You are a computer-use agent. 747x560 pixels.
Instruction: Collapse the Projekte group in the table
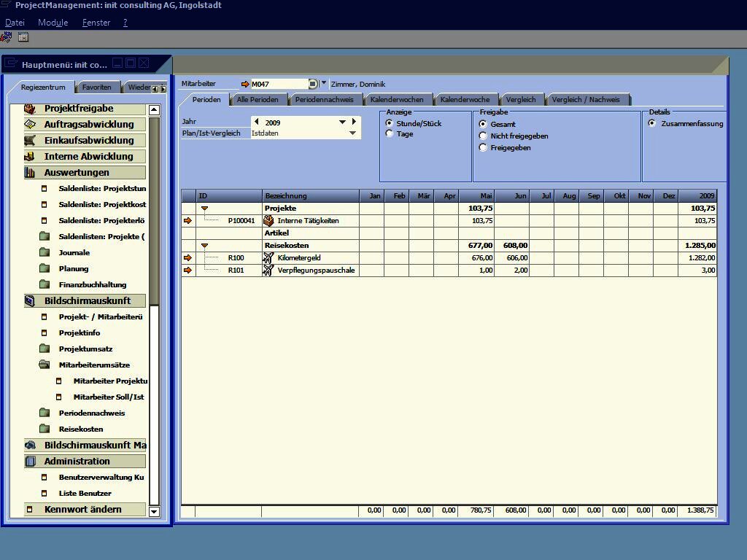204,209
